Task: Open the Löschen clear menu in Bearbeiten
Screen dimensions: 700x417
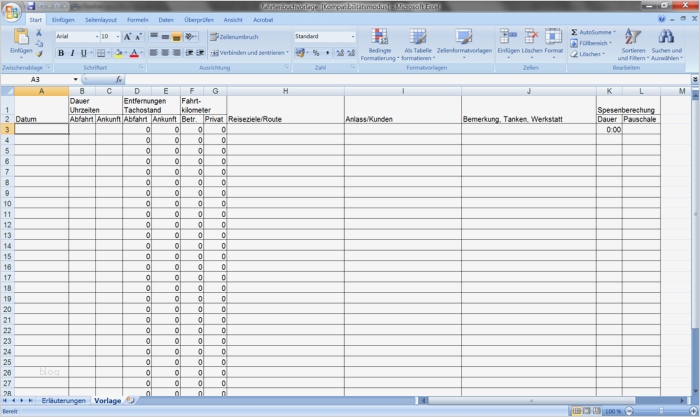Action: pos(588,54)
